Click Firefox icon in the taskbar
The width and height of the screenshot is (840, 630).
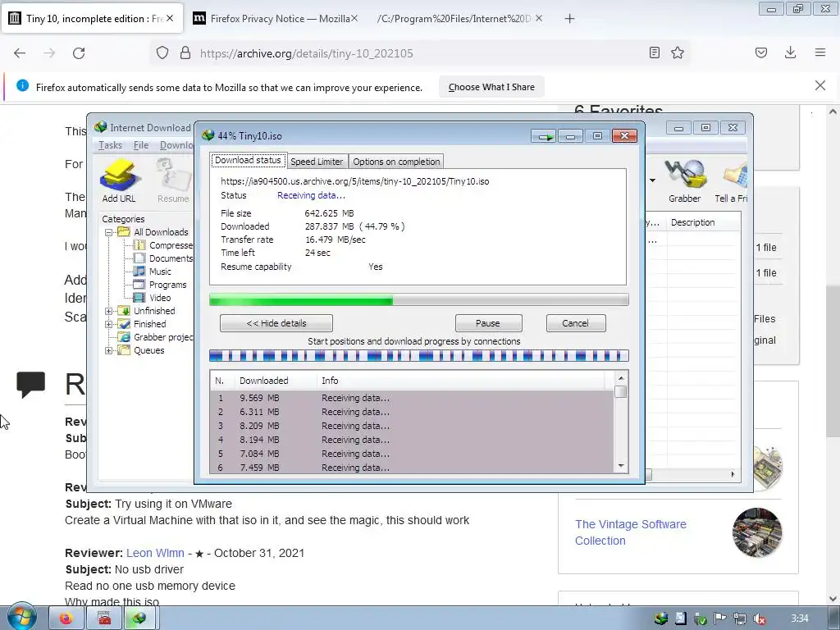point(66,619)
